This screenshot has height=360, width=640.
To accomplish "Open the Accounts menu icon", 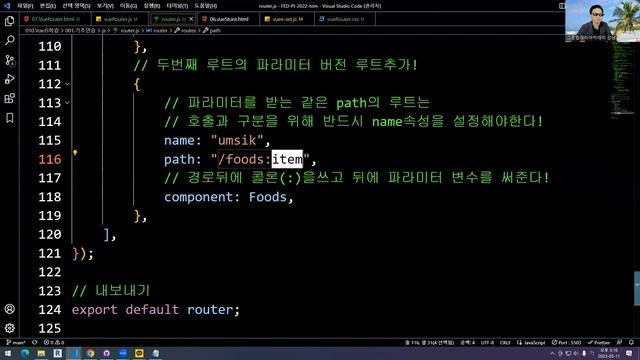I will tap(9, 309).
